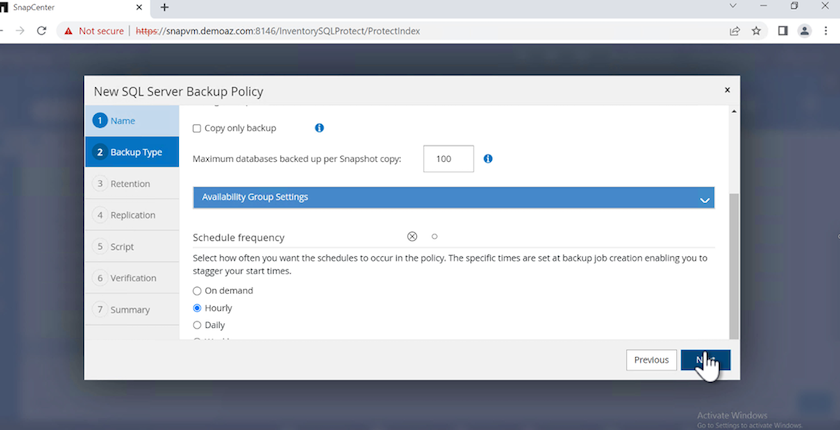Open the Chrome three-dot menu
The width and height of the screenshot is (840, 430).
click(x=826, y=31)
